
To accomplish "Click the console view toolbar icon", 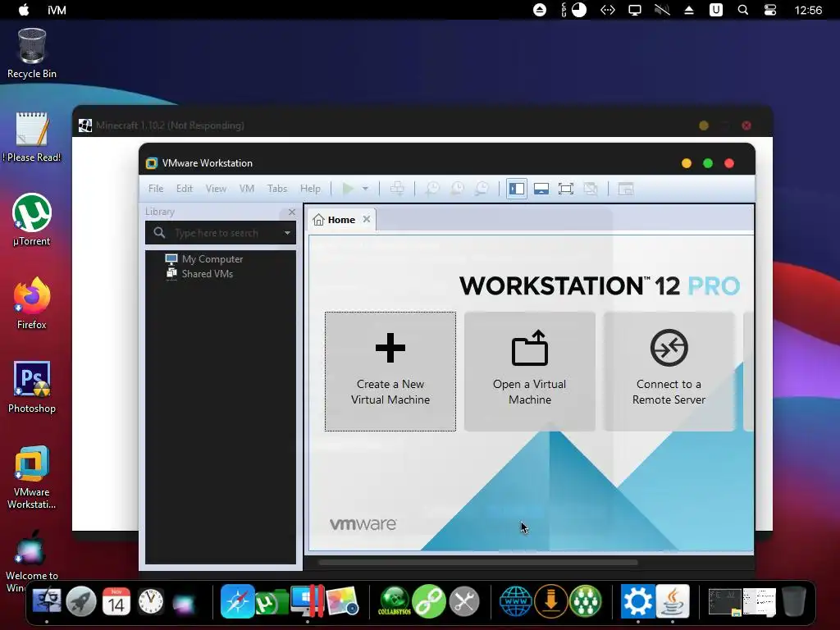I will point(626,189).
